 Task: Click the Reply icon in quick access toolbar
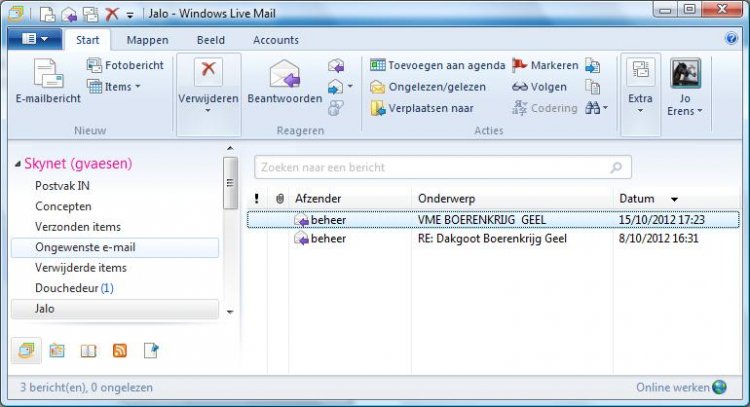click(x=69, y=14)
